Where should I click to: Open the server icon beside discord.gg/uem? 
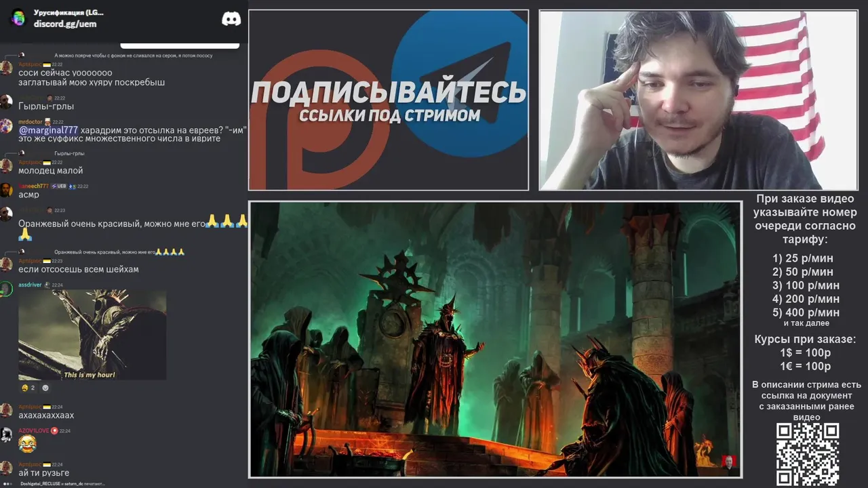18,18
